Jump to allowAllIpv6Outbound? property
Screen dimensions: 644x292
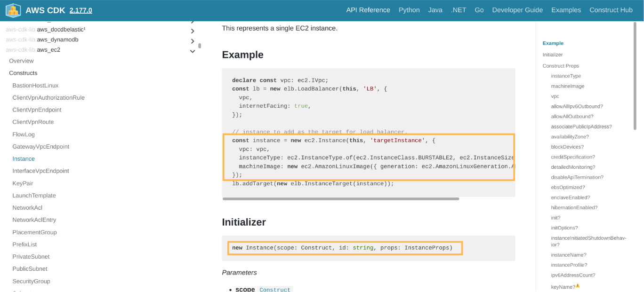click(x=577, y=106)
